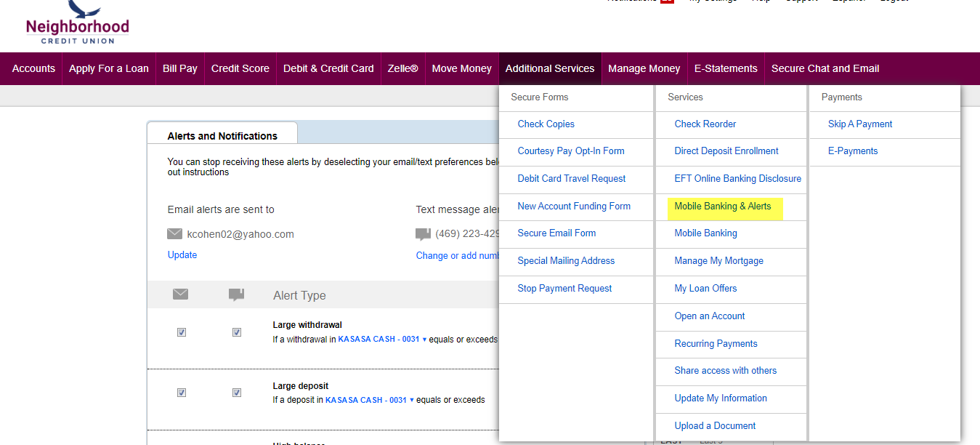Open the Stop Payment Request form

point(564,288)
